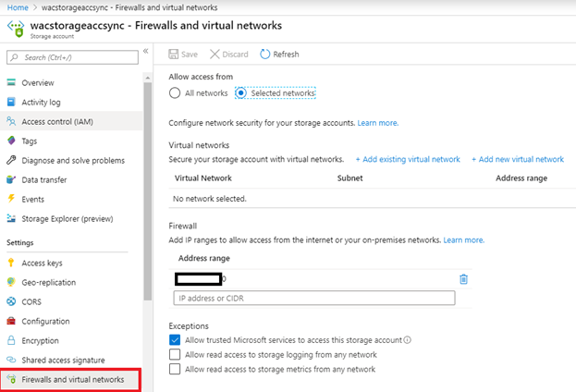Click the breadcrumb 'wacstorageaccsync - Firewalls and virtual networks'
The image size is (576, 392).
click(x=129, y=7)
